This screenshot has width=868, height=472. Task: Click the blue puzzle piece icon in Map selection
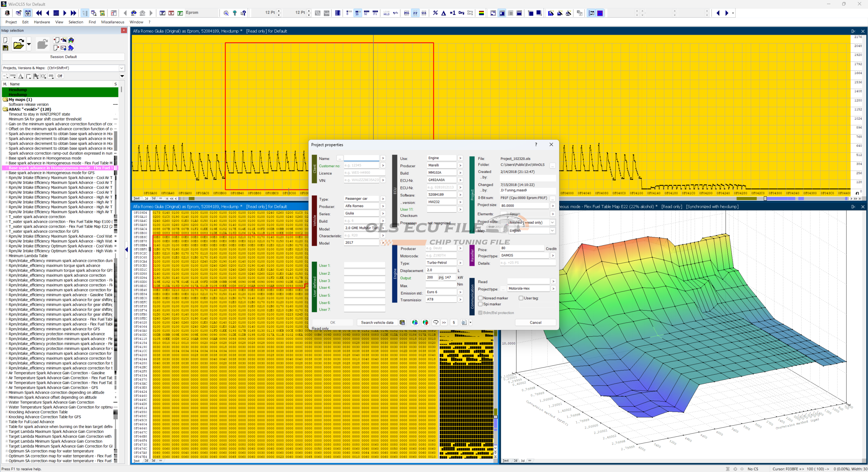(71, 48)
